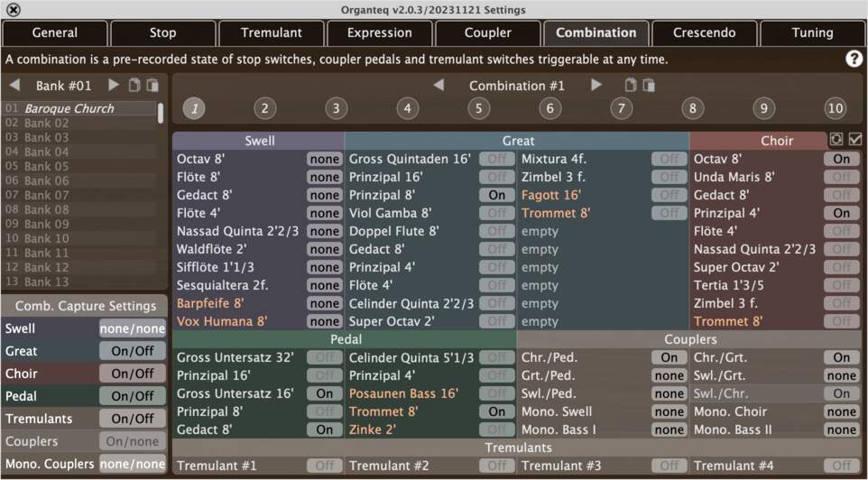Open the help question mark icon
This screenshot has width=868, height=480.
click(854, 60)
